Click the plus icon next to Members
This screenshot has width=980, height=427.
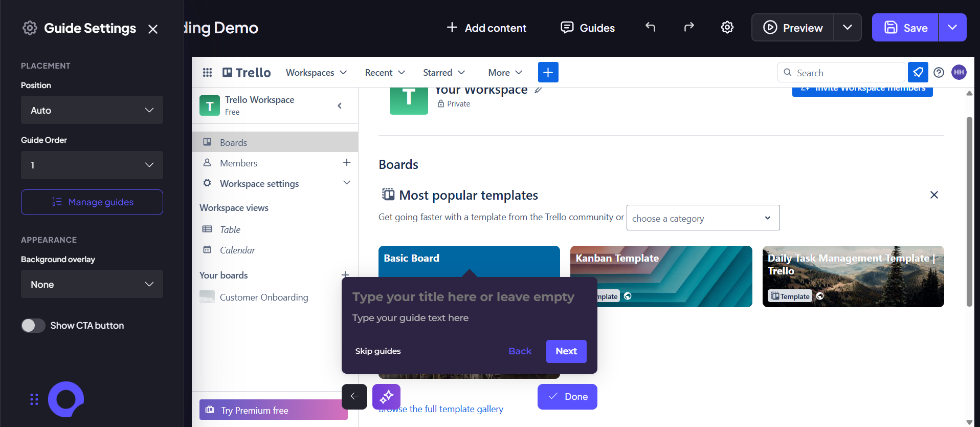click(346, 162)
